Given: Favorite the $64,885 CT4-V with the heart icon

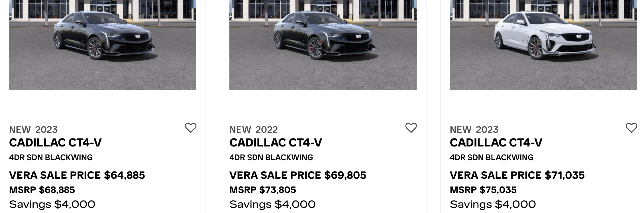Looking at the screenshot, I should [x=191, y=128].
